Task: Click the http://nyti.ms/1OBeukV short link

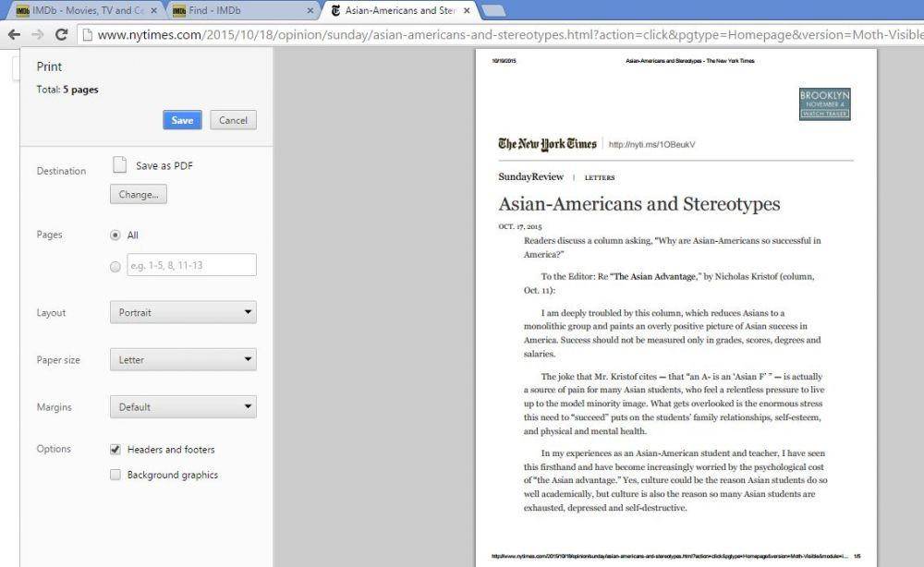Action: 651,145
